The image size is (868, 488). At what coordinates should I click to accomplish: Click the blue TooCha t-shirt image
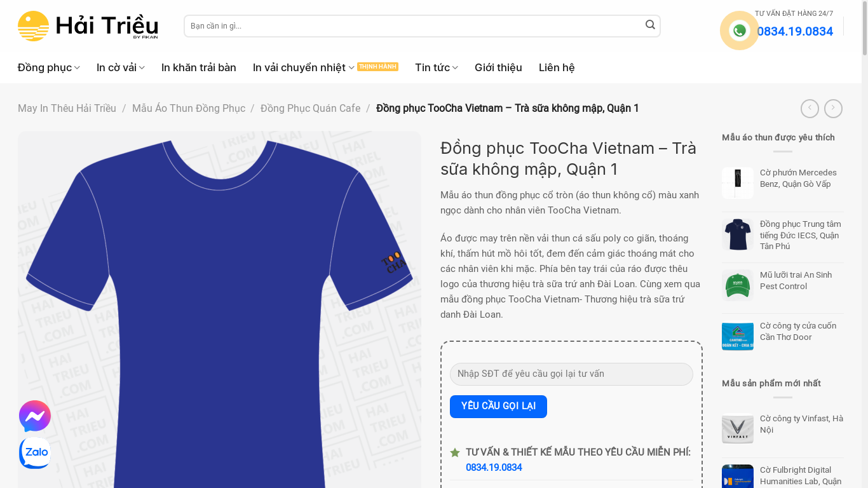(x=219, y=310)
